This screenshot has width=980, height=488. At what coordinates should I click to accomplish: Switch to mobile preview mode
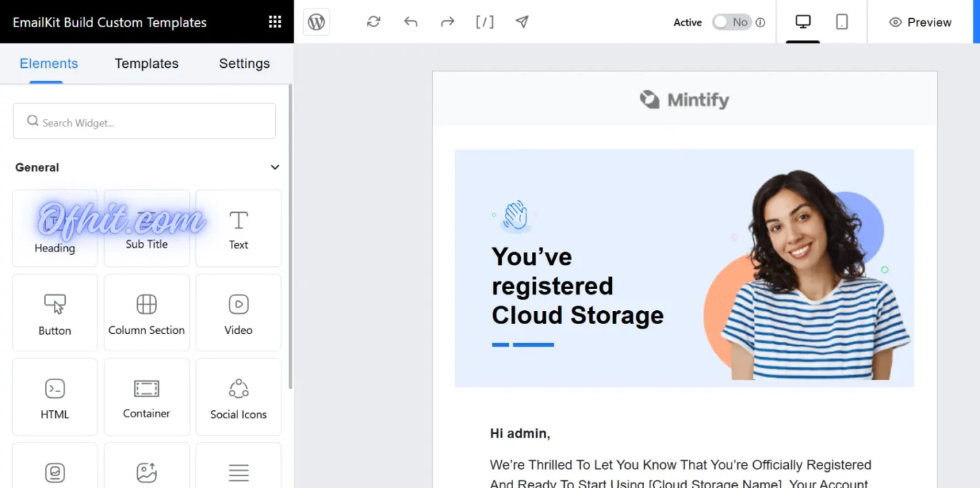tap(842, 22)
